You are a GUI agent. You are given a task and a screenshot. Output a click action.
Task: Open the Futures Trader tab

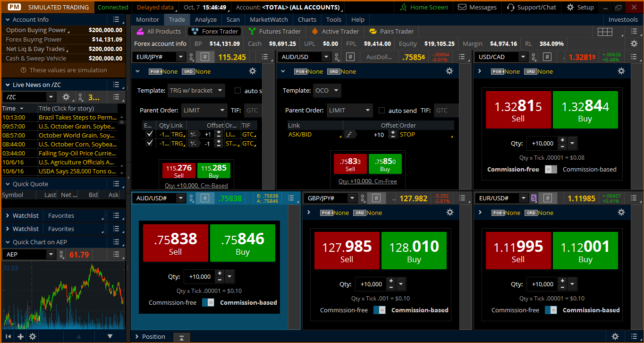(275, 31)
